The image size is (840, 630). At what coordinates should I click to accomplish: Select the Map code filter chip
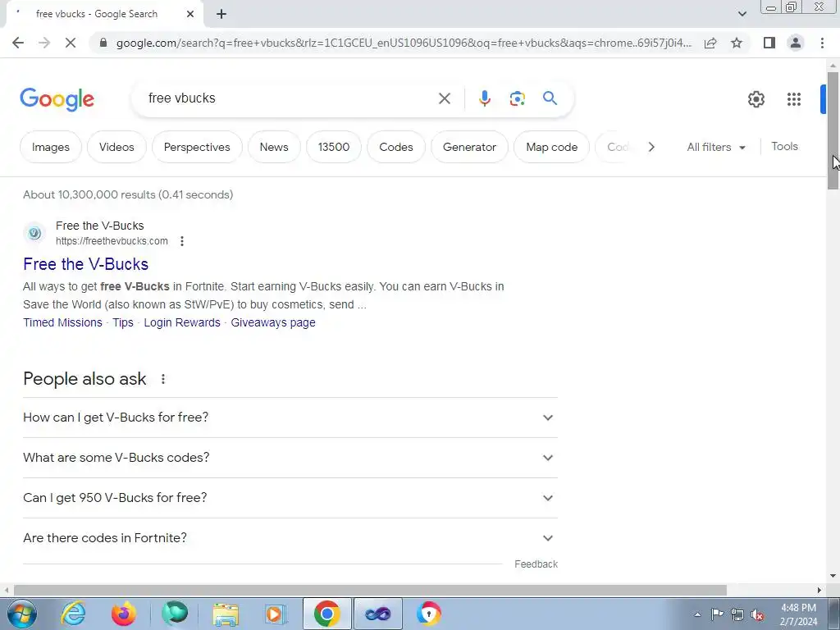tap(552, 147)
